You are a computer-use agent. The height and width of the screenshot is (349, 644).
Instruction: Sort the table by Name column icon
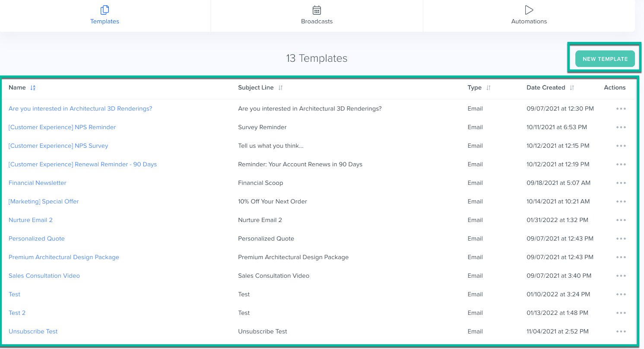pyautogui.click(x=33, y=88)
